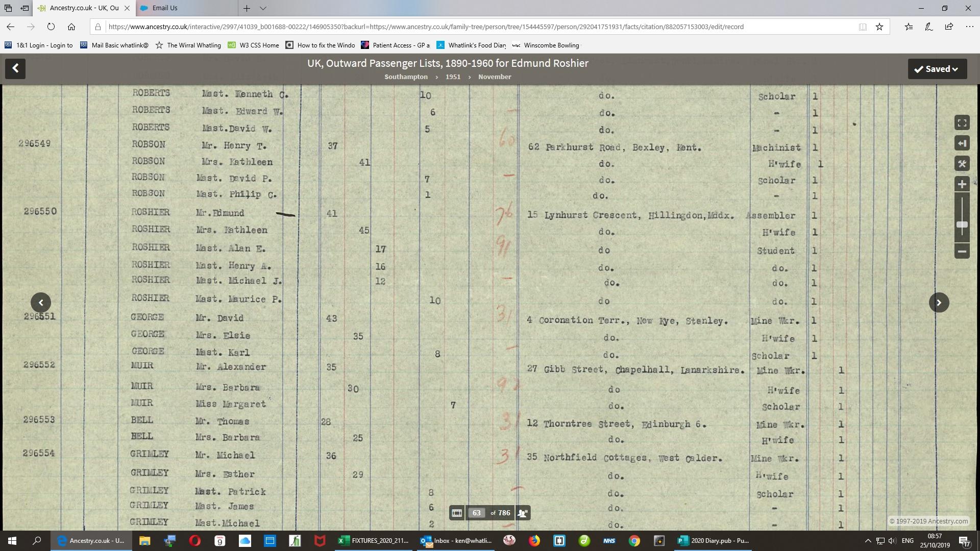This screenshot has height=551, width=980.
Task: Go to previous image with left arrow
Action: click(41, 303)
